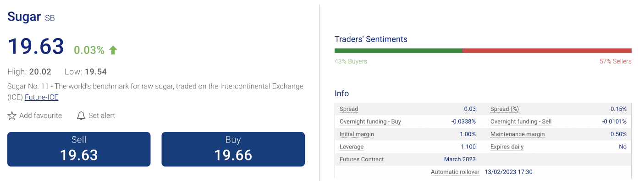The image size is (644, 181).
Task: Click the Initial margin label
Action: click(357, 134)
